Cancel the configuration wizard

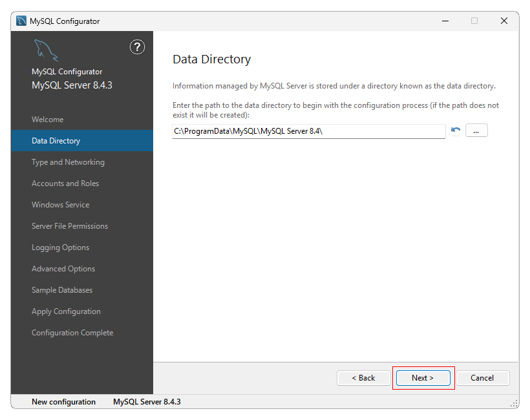point(482,378)
